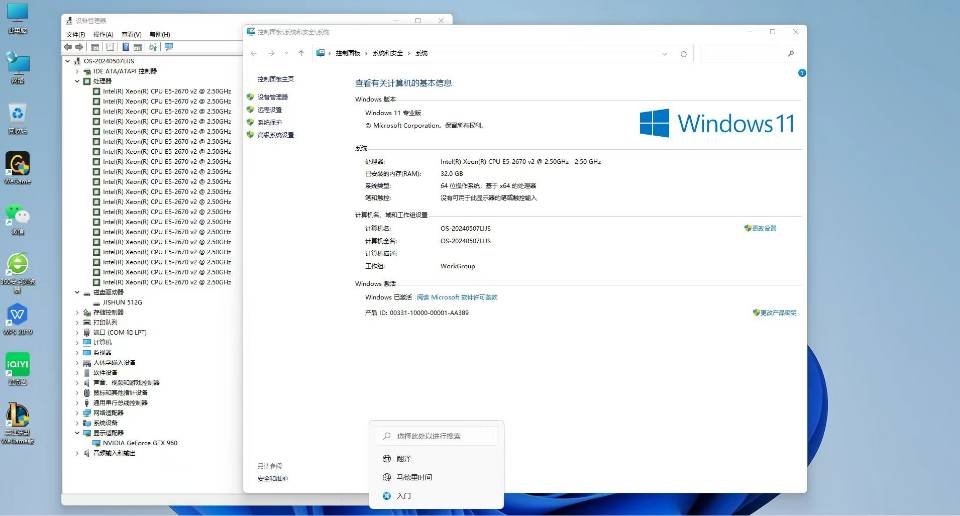Click the back arrow in Device Manager toolbar
This screenshot has height=516, width=960.
pyautogui.click(x=68, y=46)
